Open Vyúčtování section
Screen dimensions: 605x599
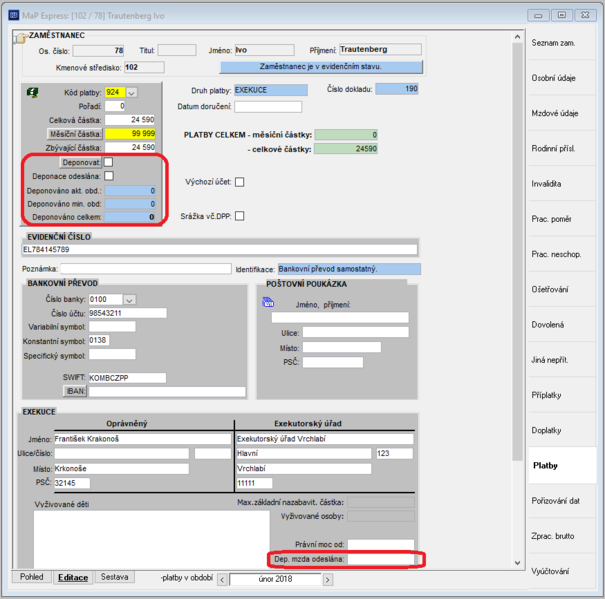(562, 571)
